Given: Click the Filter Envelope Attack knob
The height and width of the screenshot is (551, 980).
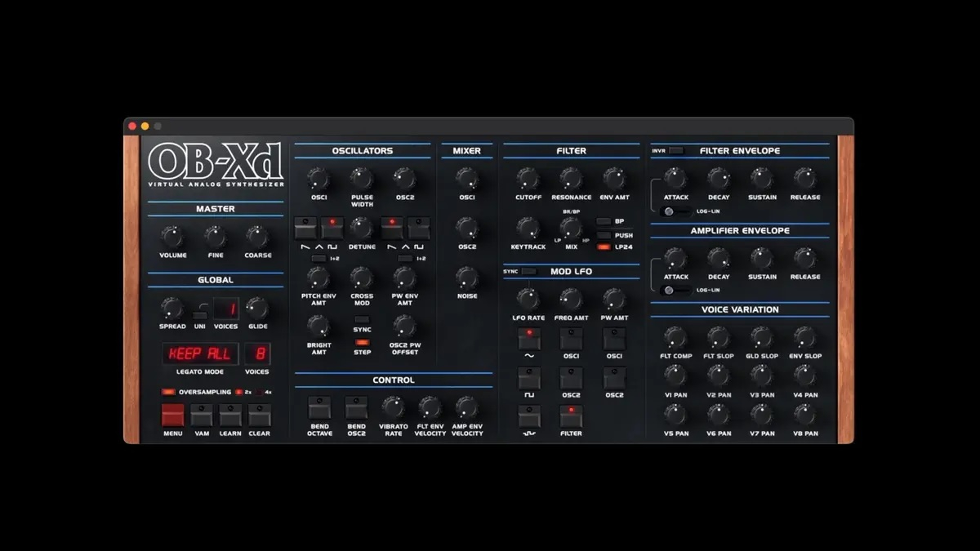Looking at the screenshot, I should pos(675,179).
